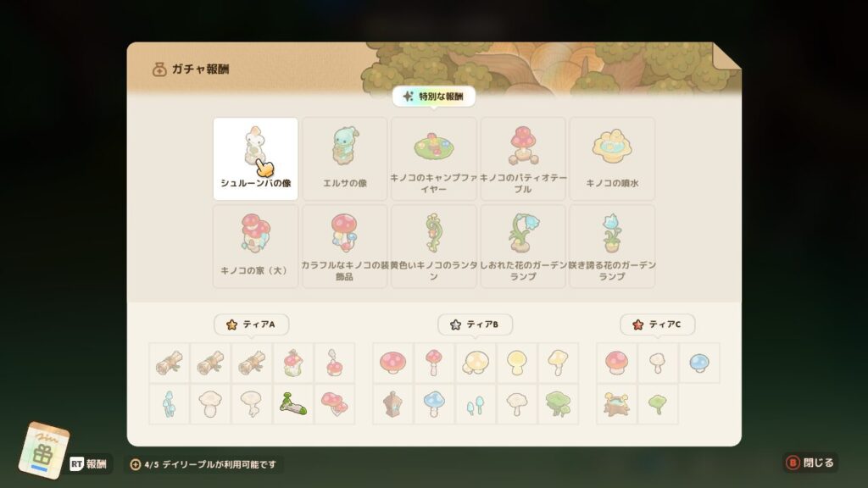Pick the キノコのパティオテーブル reward

(x=522, y=158)
